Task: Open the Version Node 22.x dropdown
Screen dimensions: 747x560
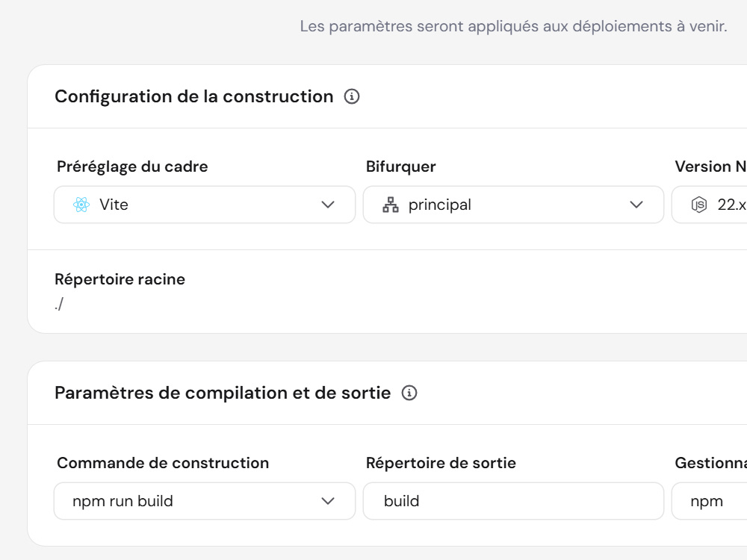Action: 710,205
